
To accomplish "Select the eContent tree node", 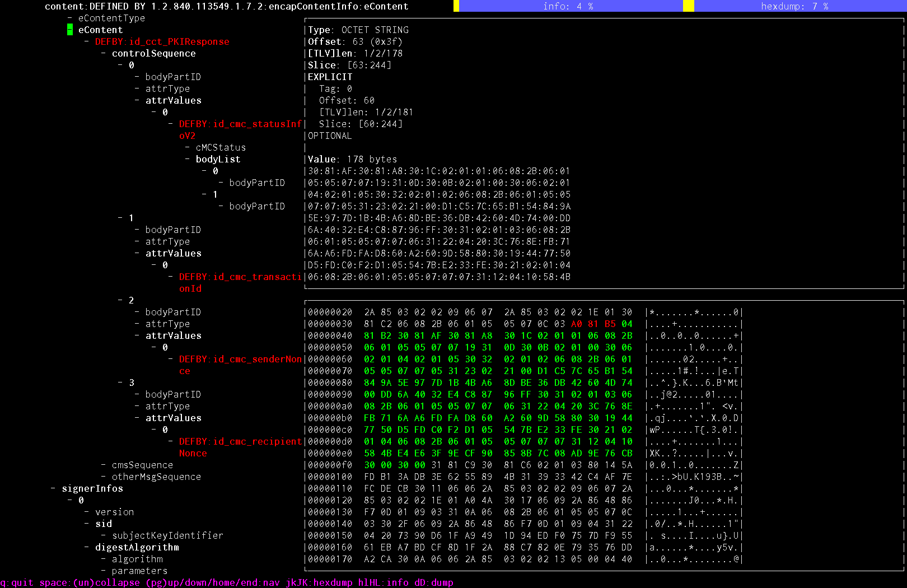I will click(x=100, y=30).
